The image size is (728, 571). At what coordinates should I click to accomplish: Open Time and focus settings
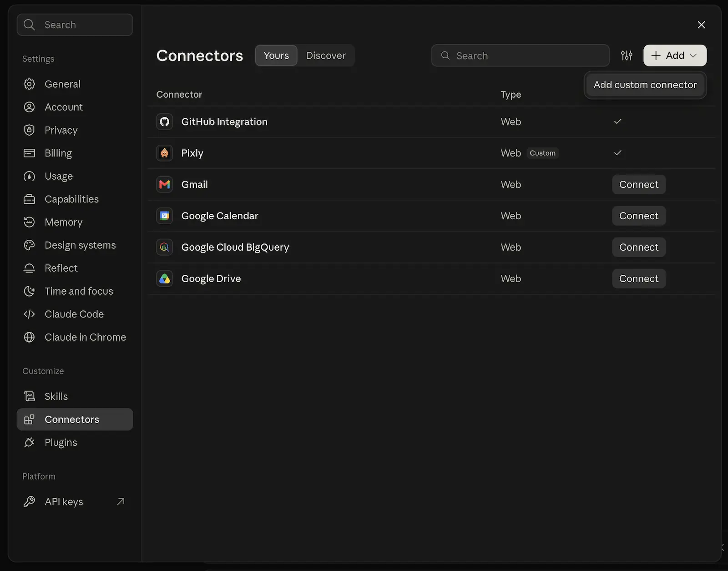tap(75, 291)
